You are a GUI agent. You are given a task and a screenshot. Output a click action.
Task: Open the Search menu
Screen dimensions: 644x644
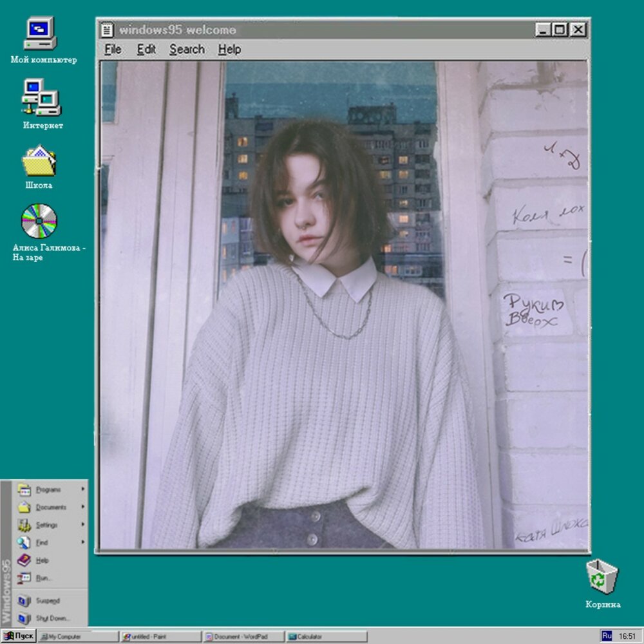click(x=187, y=49)
